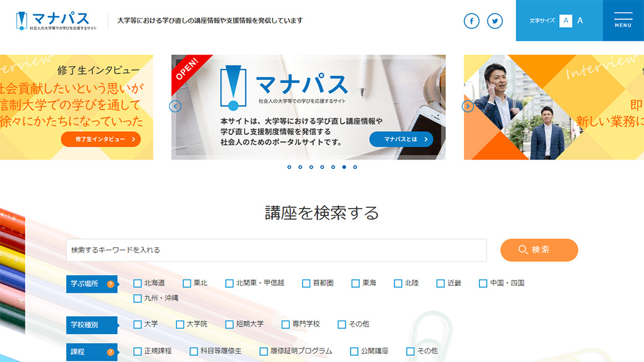Image resolution: width=644 pixels, height=362 pixels.
Task: Check the 東海 checkbox
Action: (x=355, y=283)
